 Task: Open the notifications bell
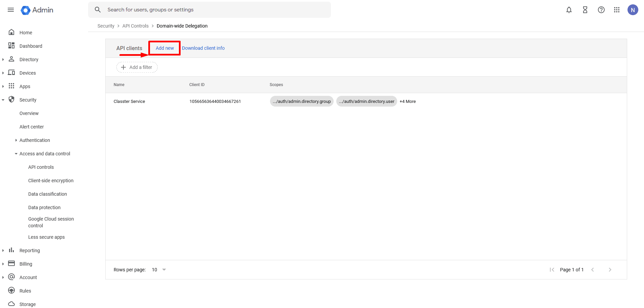point(569,10)
